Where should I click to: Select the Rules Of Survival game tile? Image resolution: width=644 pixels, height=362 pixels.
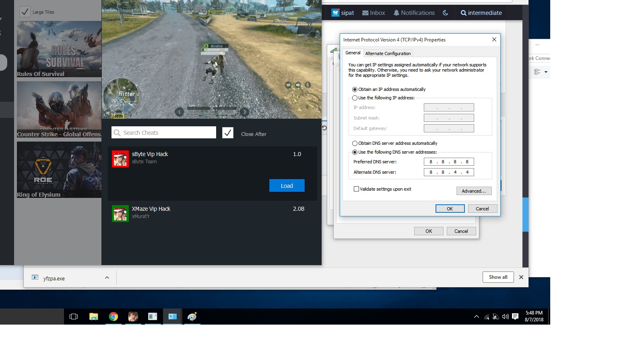[59, 49]
